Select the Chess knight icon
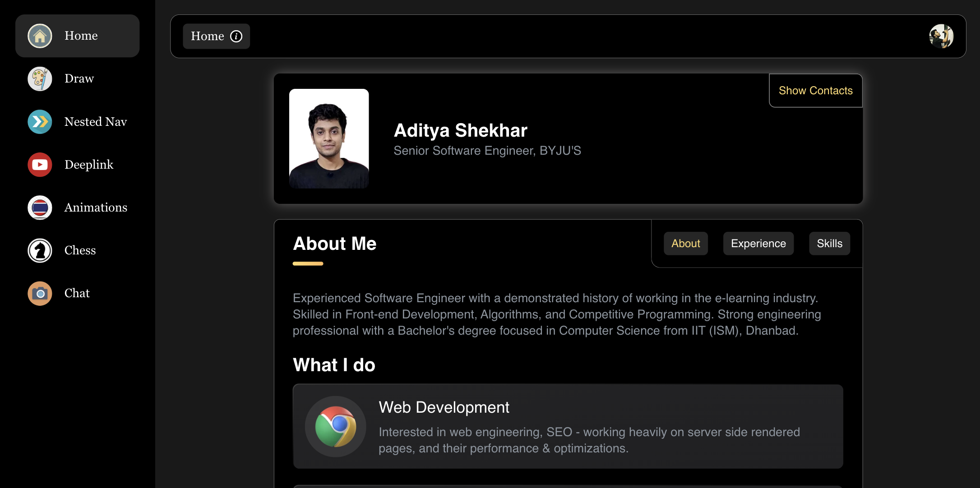980x488 pixels. tap(40, 250)
